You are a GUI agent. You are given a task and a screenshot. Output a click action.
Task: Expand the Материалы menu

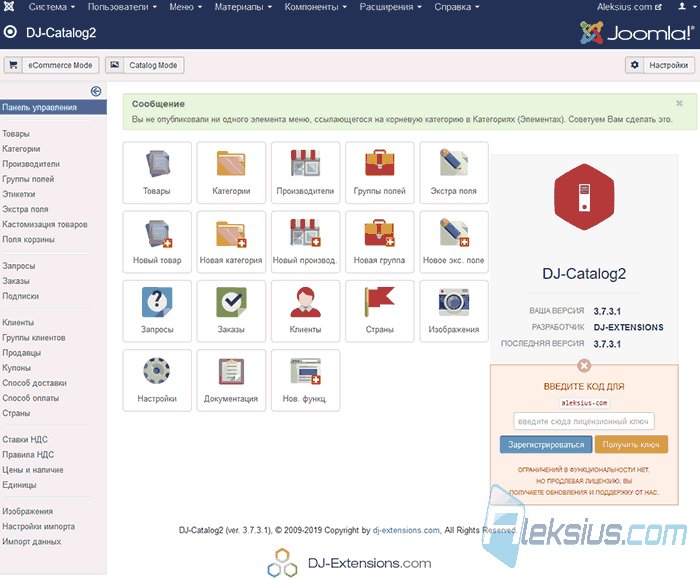tap(243, 7)
